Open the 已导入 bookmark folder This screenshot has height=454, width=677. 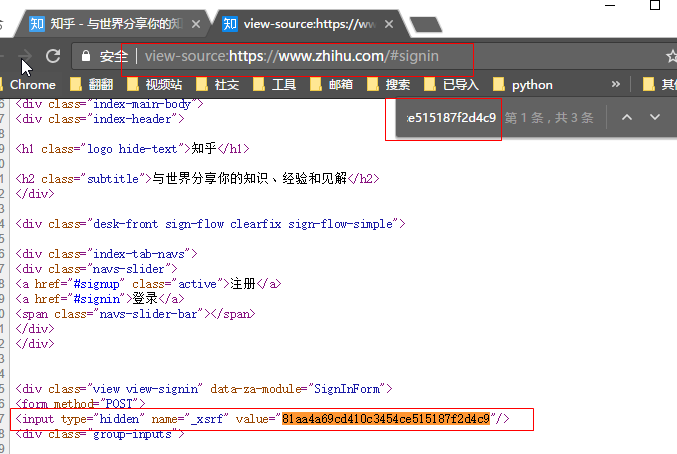(x=452, y=85)
